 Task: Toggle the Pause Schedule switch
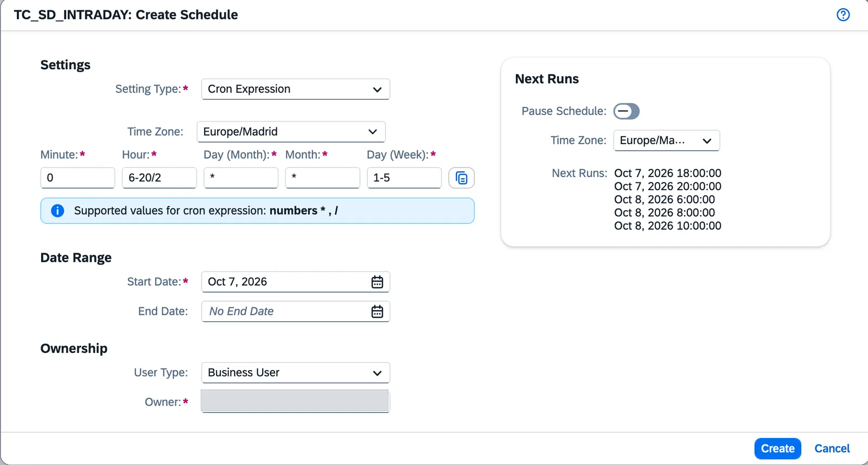627,111
